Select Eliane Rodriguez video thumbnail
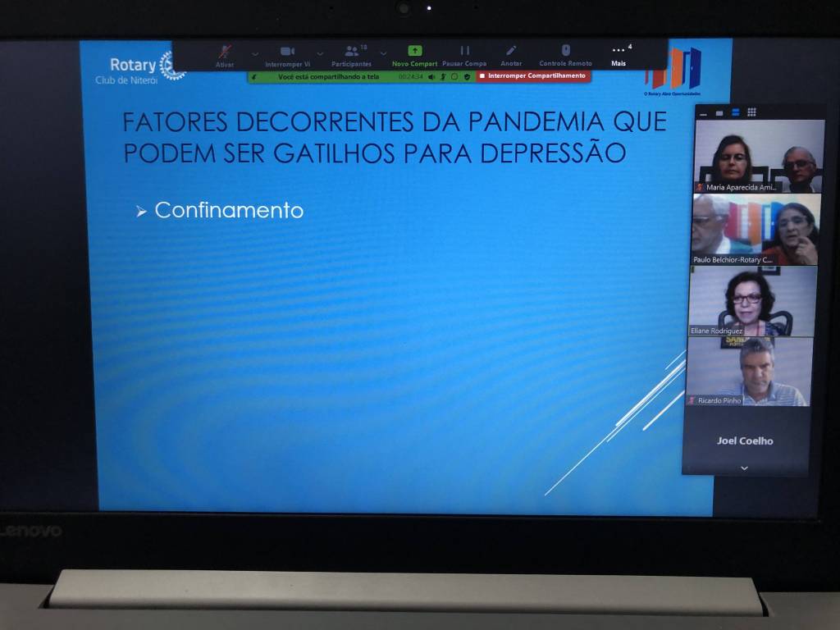This screenshot has height=630, width=840. click(x=752, y=301)
